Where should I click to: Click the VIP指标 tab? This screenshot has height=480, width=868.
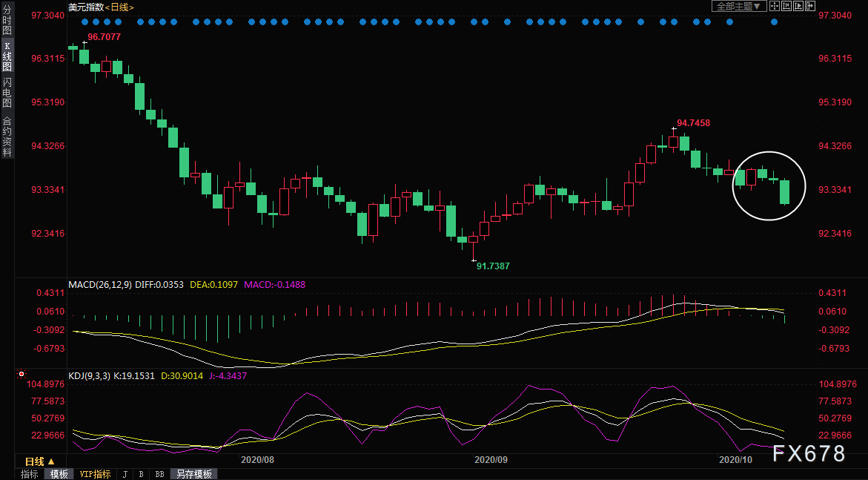95,474
